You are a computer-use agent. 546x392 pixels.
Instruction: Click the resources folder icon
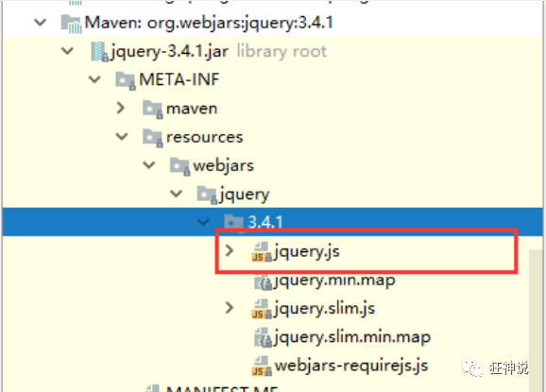point(152,138)
